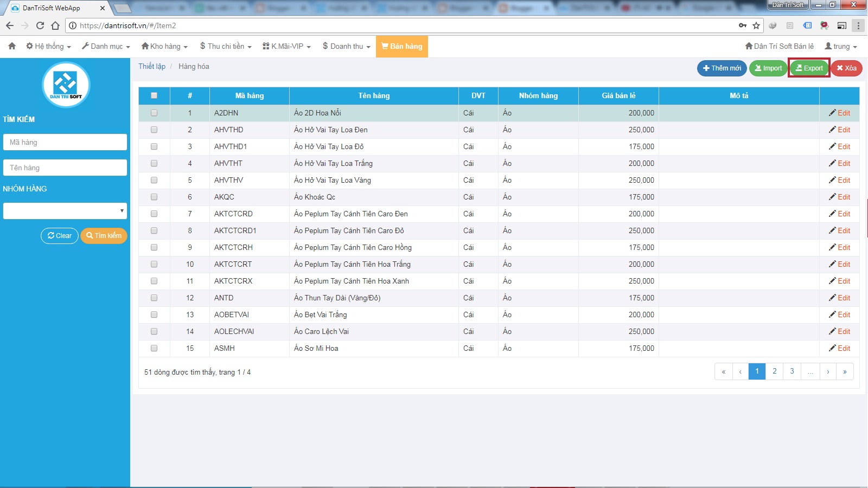Select checkbox for Áo Khoác Qc row
868x488 pixels.
point(154,197)
